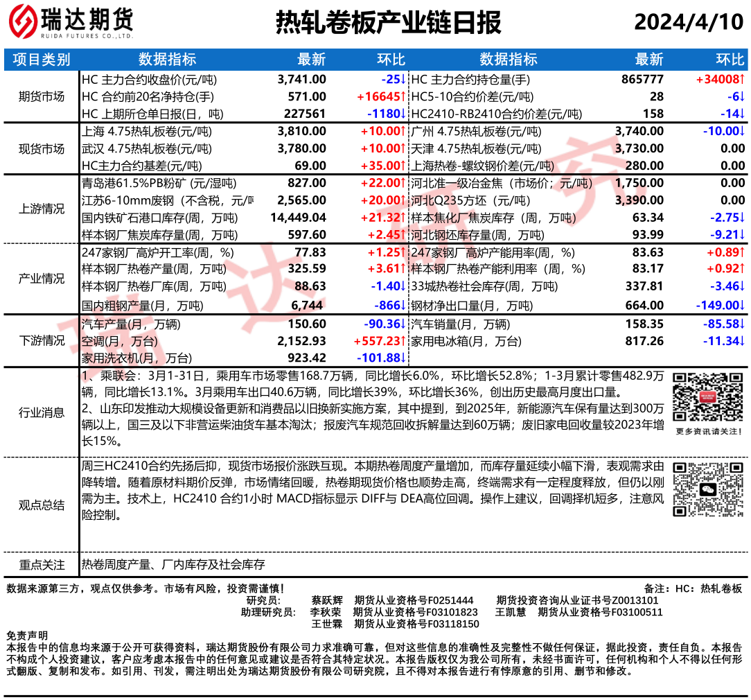The width and height of the screenshot is (751, 700).
Task: Click the report title 热轧卷板产业链日报
Action: pos(388,23)
